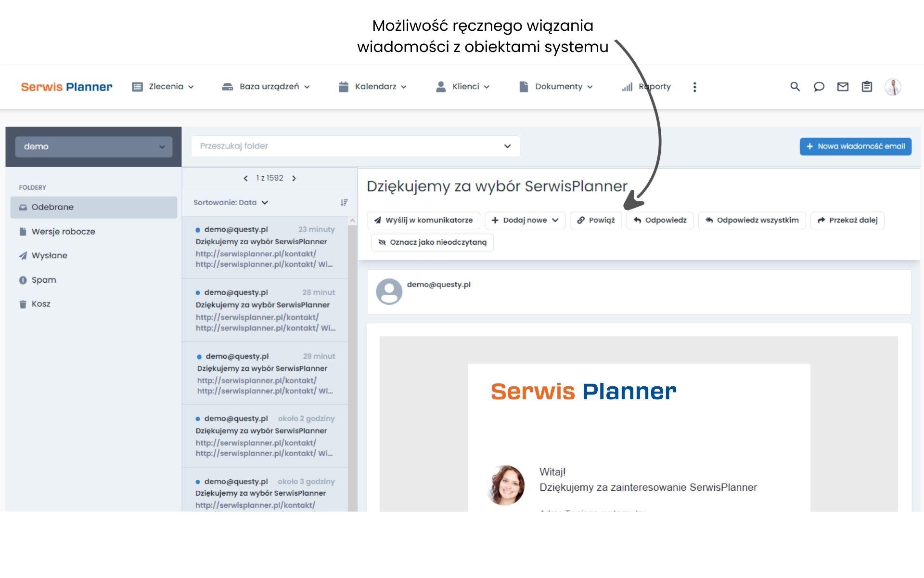924x578 pixels.
Task: Expand the Przeszukaj folder chevron
Action: tap(507, 146)
